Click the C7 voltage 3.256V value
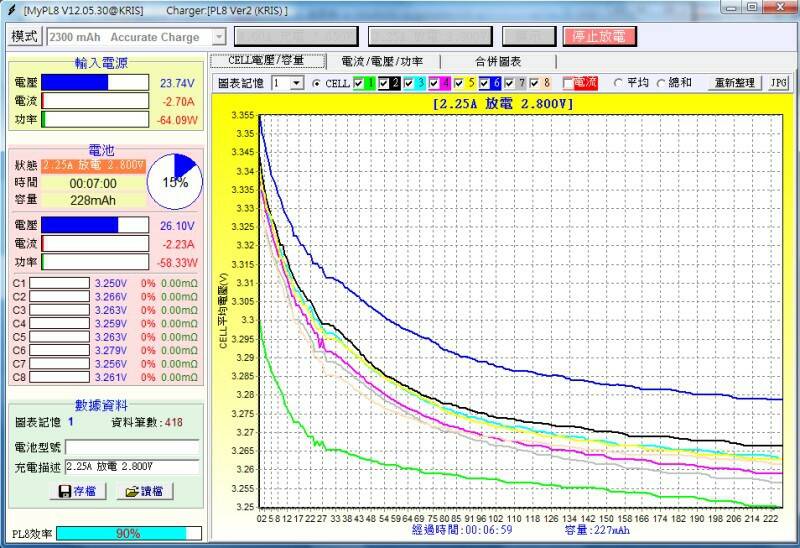 coord(111,364)
